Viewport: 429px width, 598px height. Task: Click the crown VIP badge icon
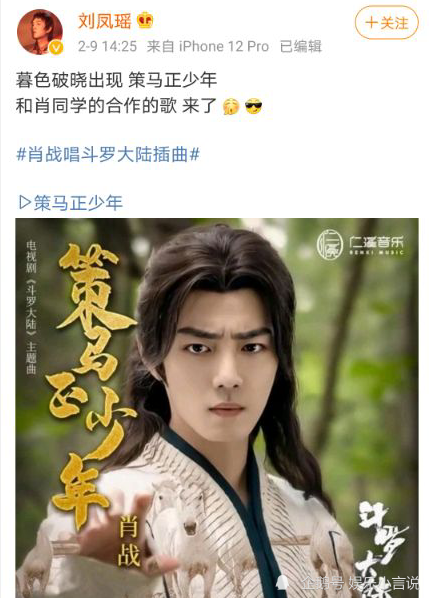coord(145,20)
